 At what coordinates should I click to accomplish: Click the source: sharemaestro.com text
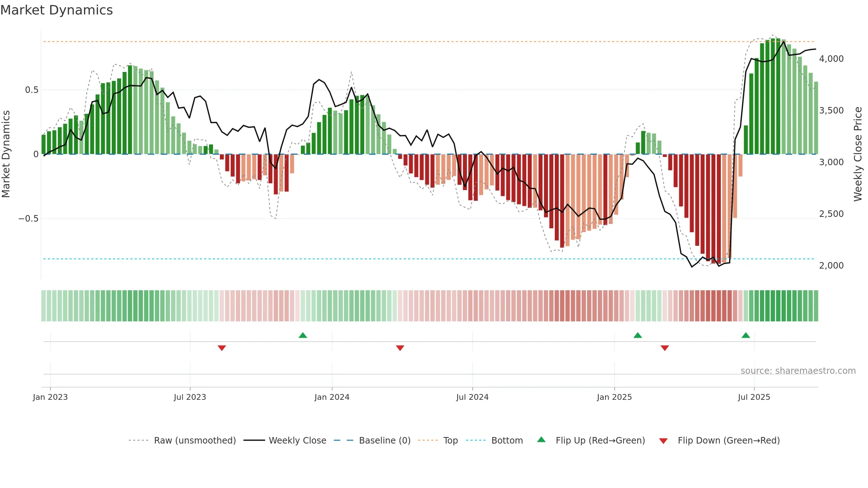(x=798, y=371)
